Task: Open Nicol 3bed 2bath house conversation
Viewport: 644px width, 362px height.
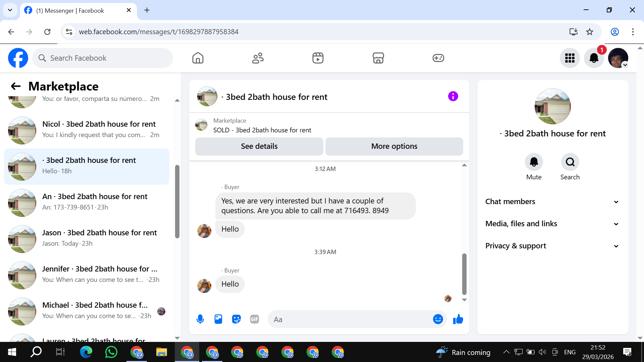Action: tap(87, 130)
